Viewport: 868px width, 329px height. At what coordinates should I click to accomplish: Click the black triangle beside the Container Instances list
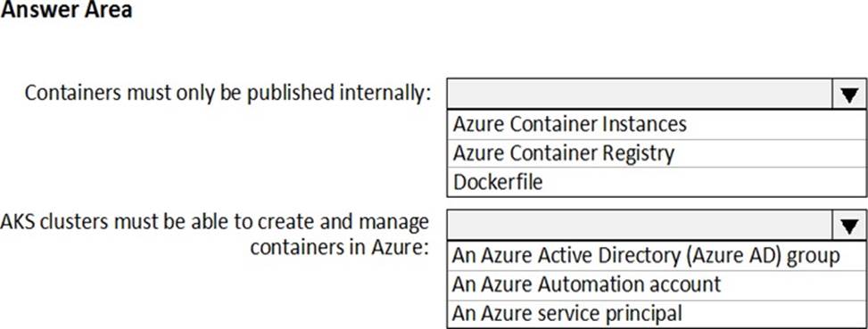coord(848,95)
